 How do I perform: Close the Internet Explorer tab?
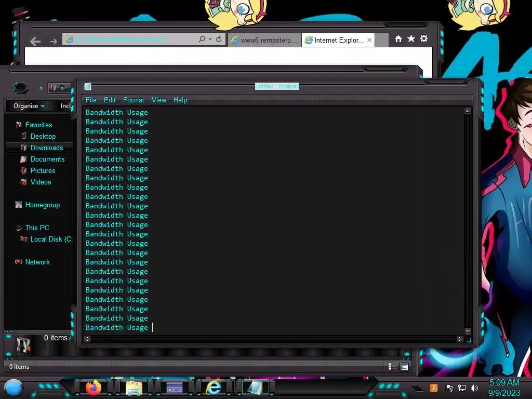tap(369, 40)
